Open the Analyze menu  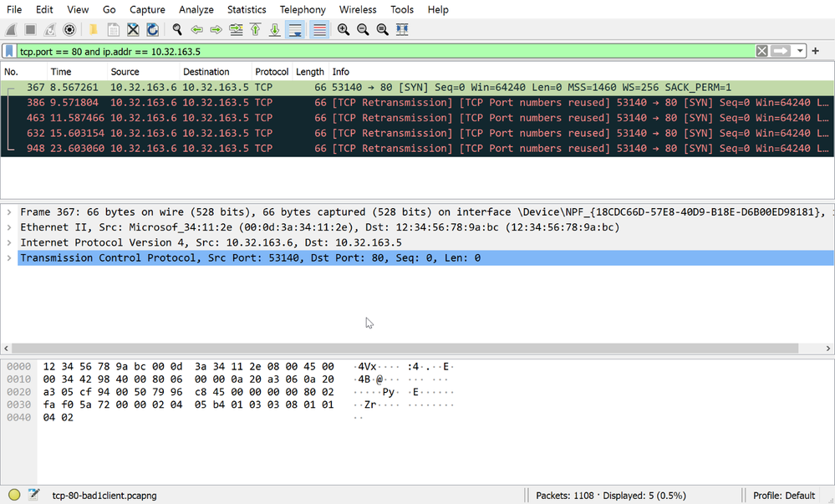pyautogui.click(x=196, y=9)
